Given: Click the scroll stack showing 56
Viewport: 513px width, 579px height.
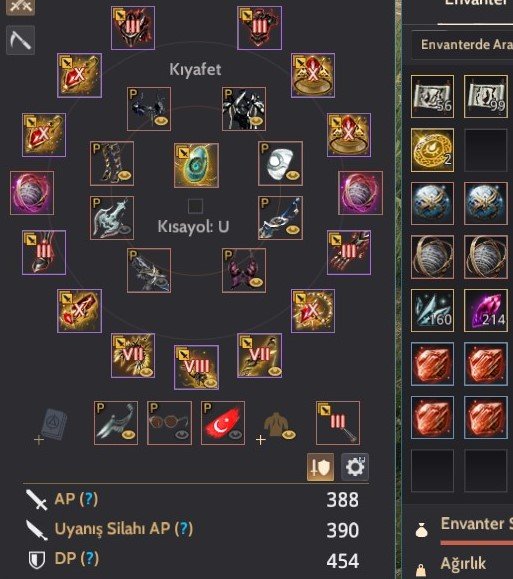Looking at the screenshot, I should pos(432,96).
